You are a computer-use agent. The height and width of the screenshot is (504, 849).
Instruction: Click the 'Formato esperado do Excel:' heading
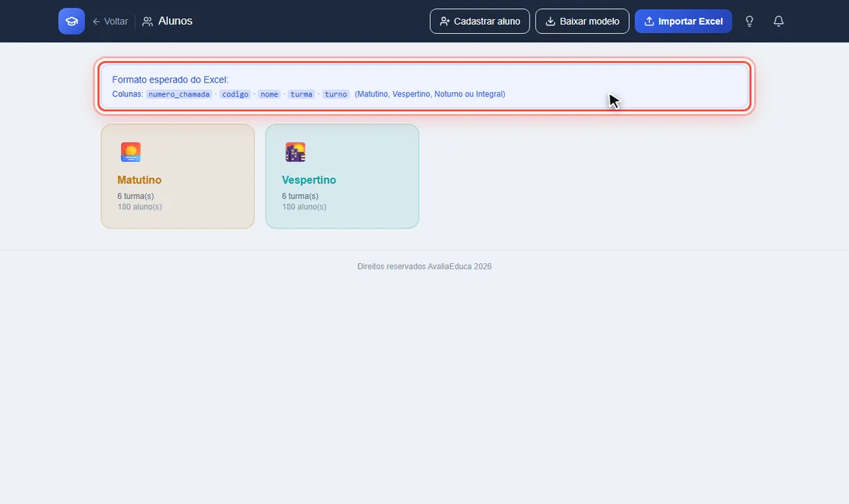(170, 79)
